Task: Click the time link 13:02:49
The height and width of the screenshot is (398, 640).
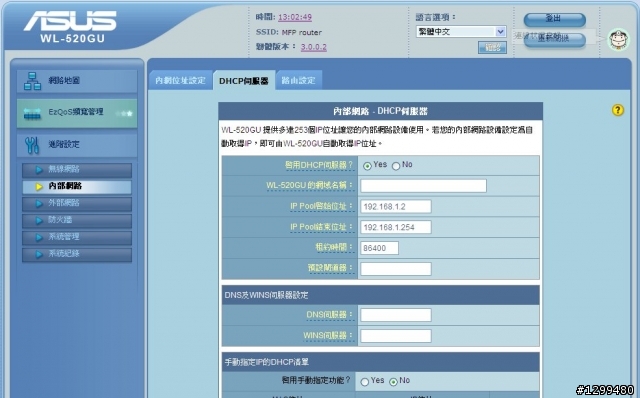Action: (295, 17)
